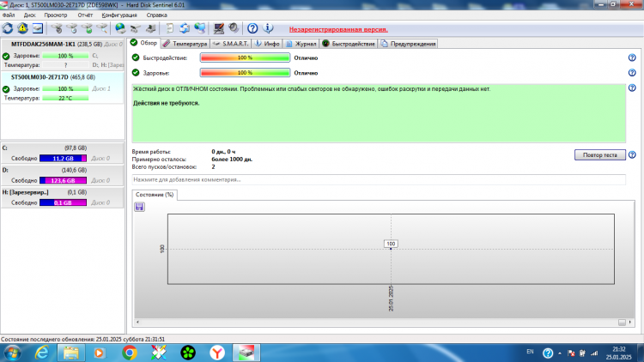Click the globe with monitor toolbar icon
This screenshot has height=362, width=644.
pyautogui.click(x=200, y=28)
